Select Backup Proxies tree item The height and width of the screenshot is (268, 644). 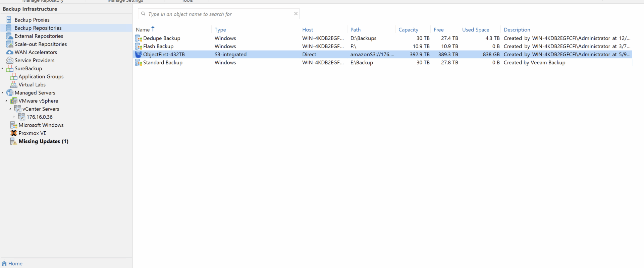point(32,20)
